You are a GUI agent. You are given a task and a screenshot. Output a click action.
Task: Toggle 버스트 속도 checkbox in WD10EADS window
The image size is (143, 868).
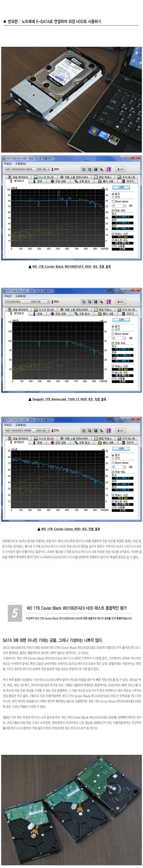click(113, 501)
